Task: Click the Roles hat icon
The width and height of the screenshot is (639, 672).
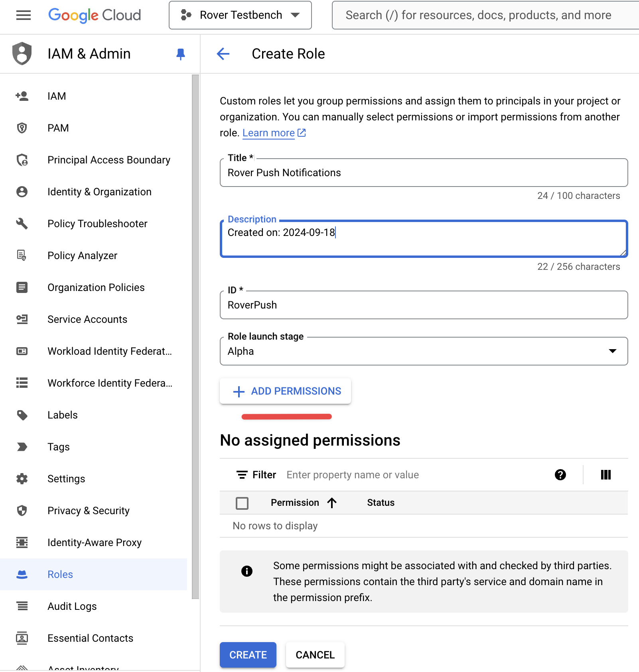Action: tap(22, 574)
